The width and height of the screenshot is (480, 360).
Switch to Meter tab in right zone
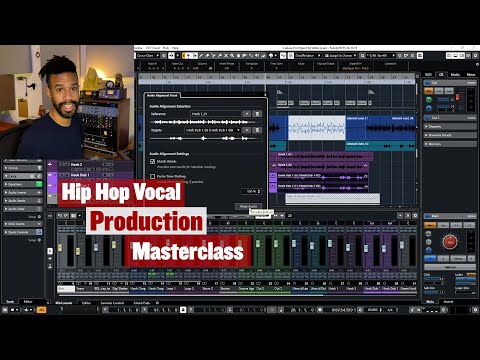pos(471,75)
